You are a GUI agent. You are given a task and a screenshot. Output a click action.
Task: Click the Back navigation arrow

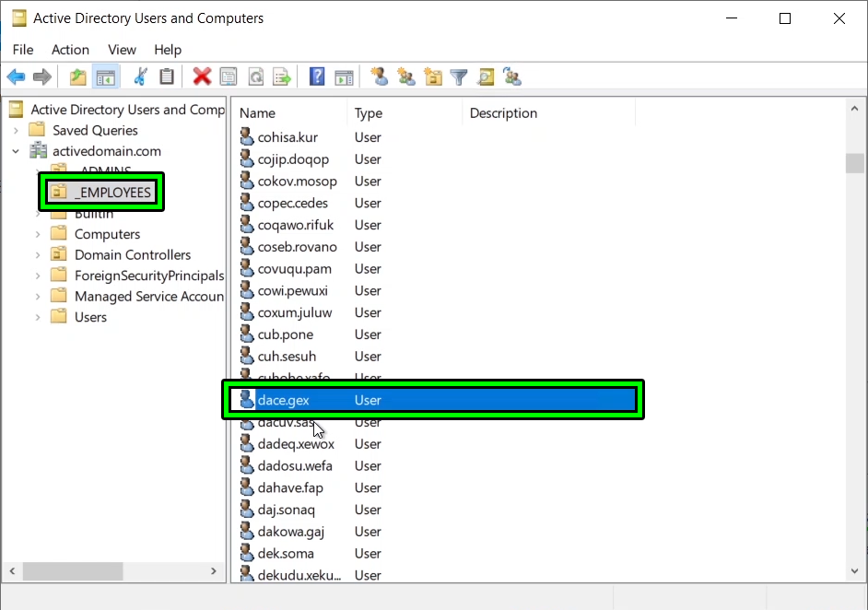(16, 76)
